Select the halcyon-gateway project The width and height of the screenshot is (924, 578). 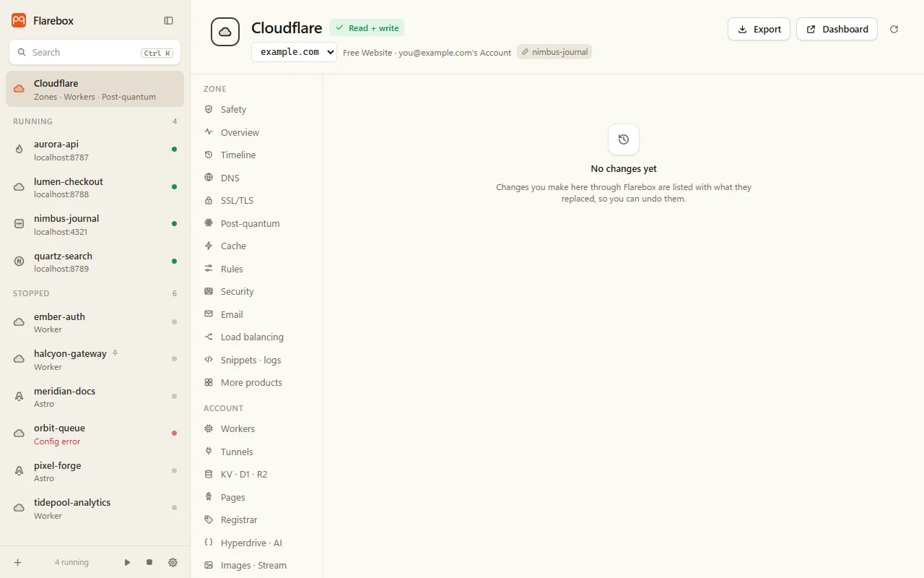95,359
